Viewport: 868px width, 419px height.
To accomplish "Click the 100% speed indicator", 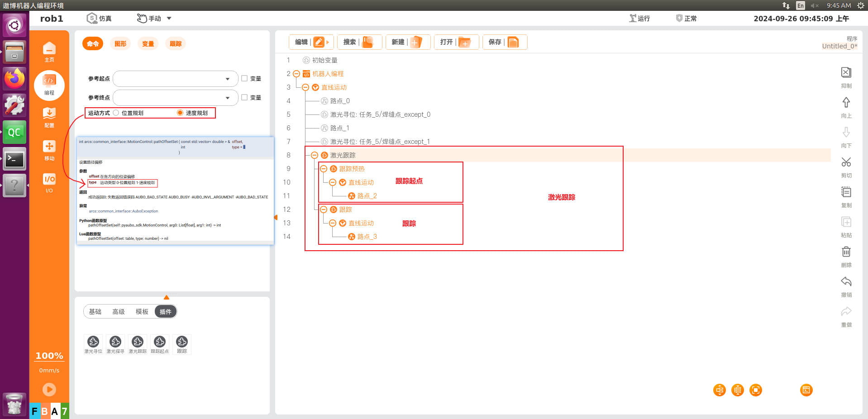I will point(49,356).
